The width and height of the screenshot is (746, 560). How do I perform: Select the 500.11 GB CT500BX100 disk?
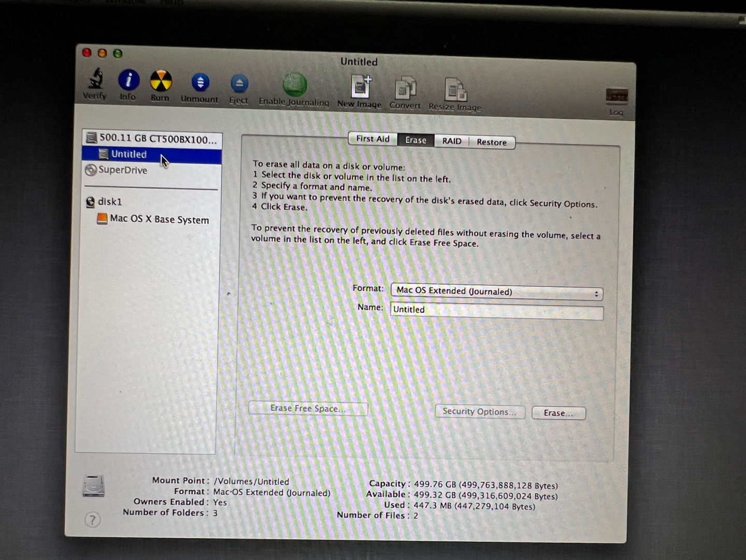pyautogui.click(x=152, y=138)
